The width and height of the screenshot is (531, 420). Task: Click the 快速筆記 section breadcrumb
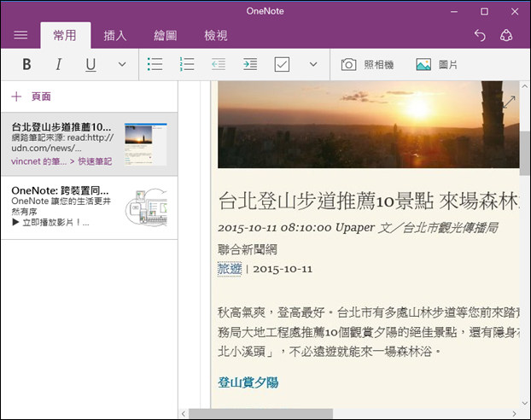coord(95,161)
